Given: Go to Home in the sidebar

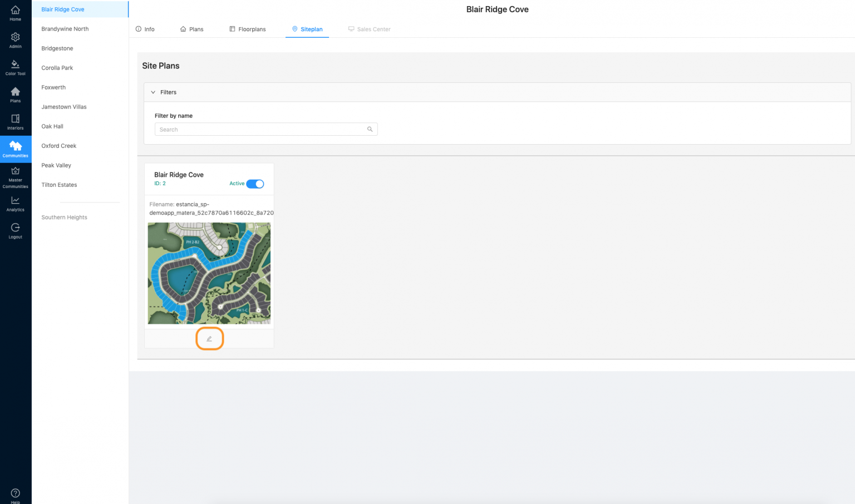Looking at the screenshot, I should coord(16,13).
